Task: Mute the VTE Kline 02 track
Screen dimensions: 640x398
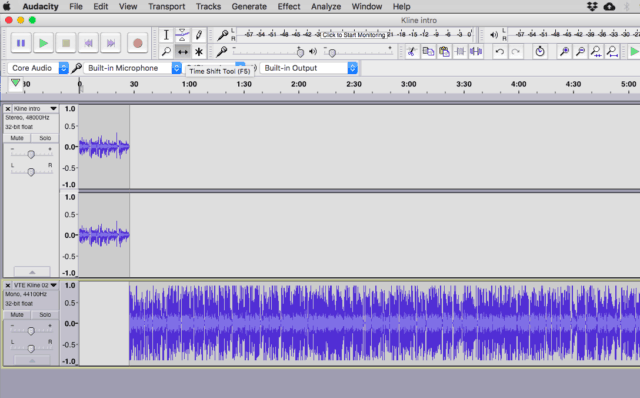Action: coord(17,315)
